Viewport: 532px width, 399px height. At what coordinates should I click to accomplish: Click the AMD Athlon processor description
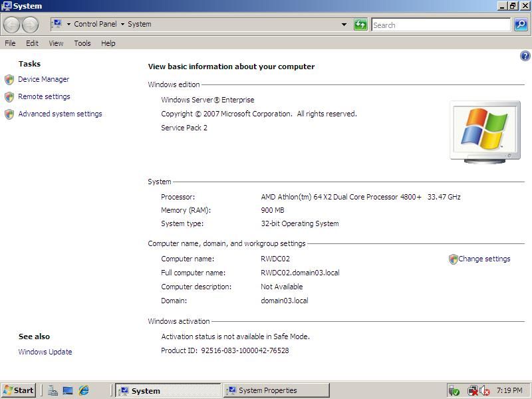point(360,197)
